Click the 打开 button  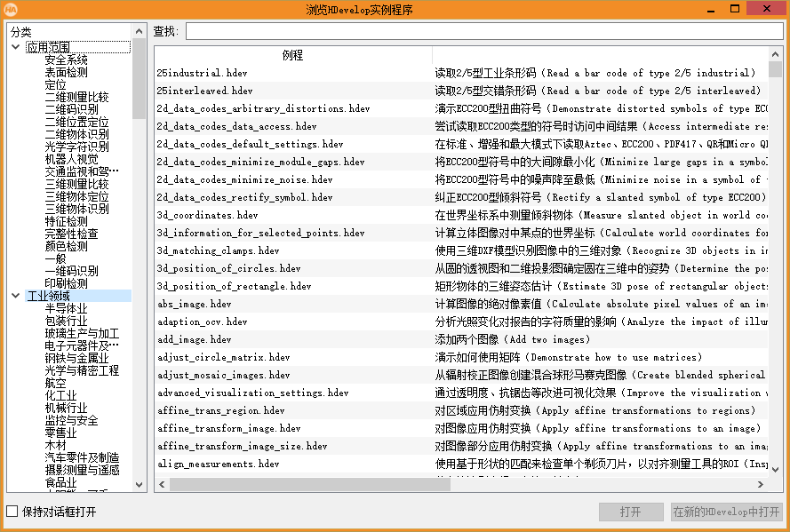631,512
